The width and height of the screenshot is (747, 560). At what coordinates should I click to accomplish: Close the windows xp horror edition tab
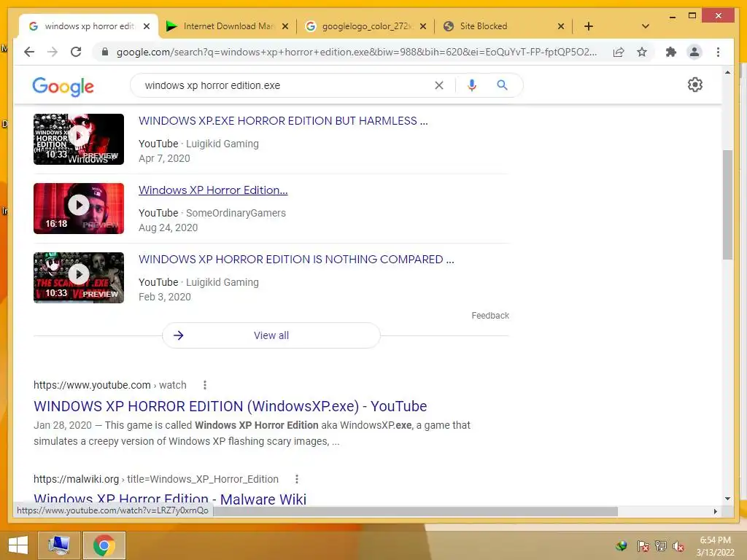tap(147, 26)
